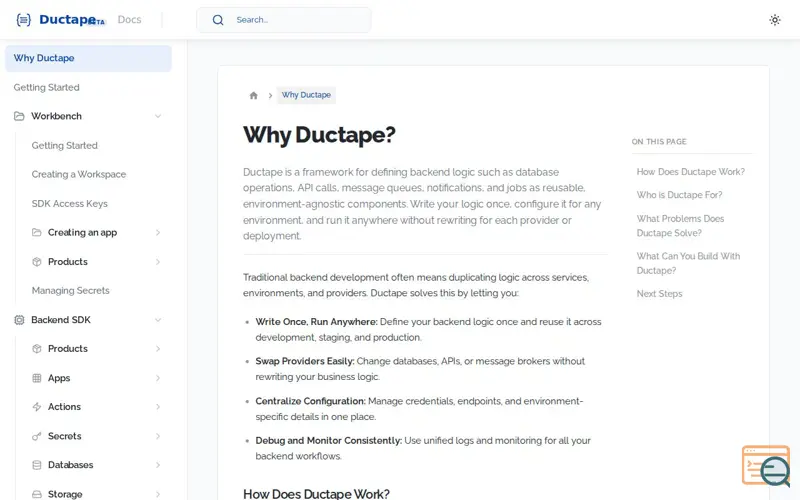Click the How Does Ductape Work? heading
Viewport: 800px width, 500px height.
(x=316, y=493)
